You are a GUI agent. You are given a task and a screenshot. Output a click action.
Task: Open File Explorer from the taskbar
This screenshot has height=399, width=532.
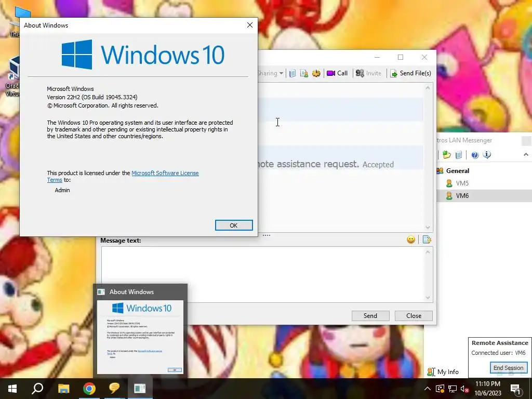pyautogui.click(x=63, y=389)
